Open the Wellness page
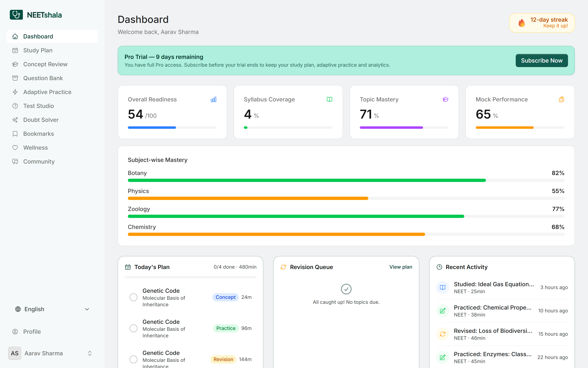 coord(52,147)
